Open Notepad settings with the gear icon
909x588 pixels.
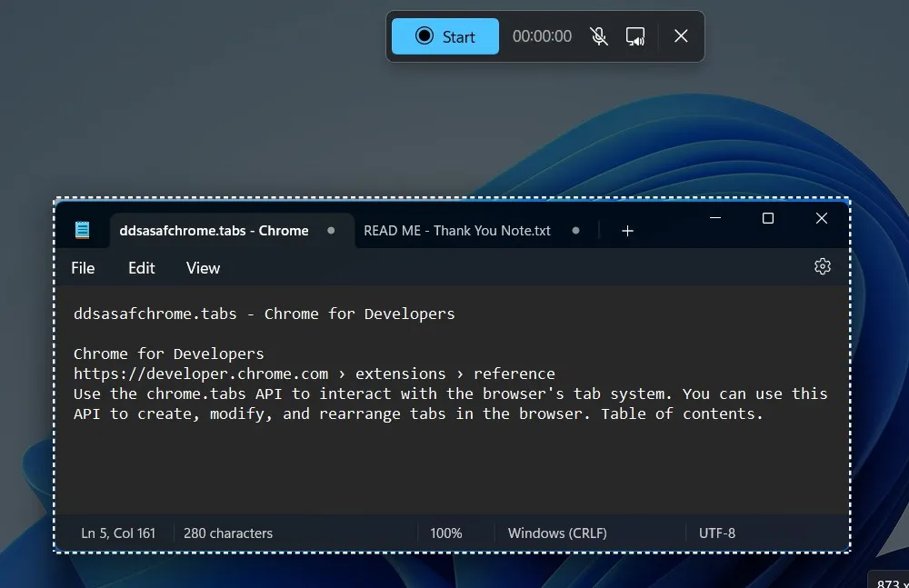tap(823, 266)
